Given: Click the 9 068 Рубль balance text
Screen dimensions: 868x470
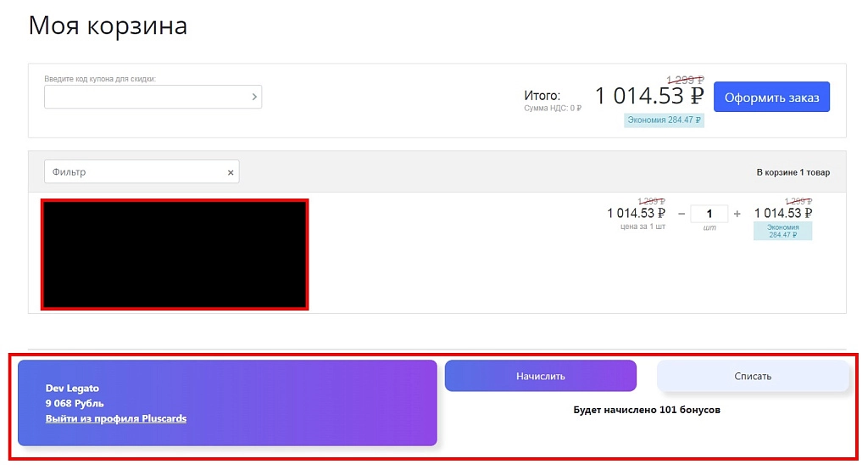Looking at the screenshot, I should 75,403.
